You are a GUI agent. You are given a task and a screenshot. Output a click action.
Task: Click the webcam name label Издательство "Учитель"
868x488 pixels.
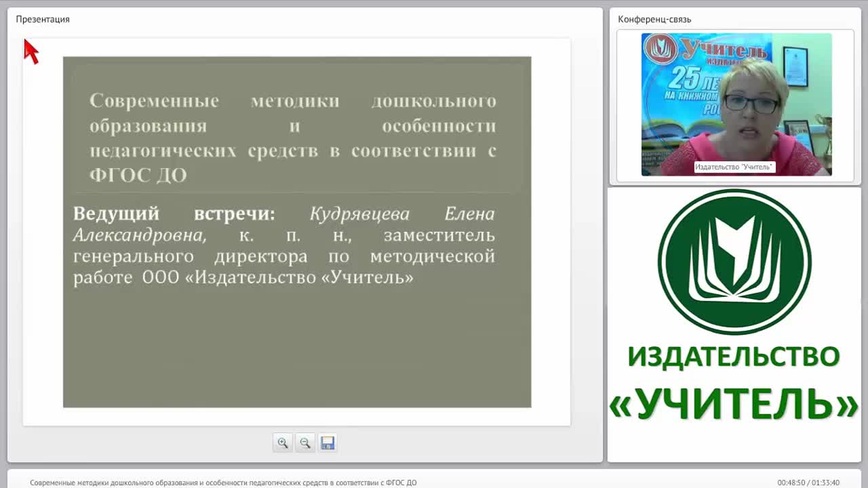(x=734, y=167)
